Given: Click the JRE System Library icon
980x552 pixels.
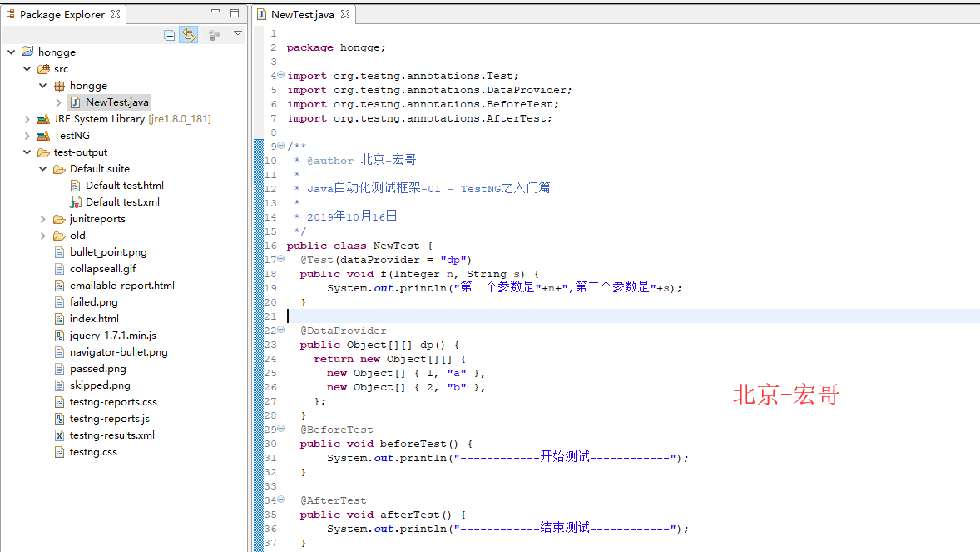Looking at the screenshot, I should [43, 119].
